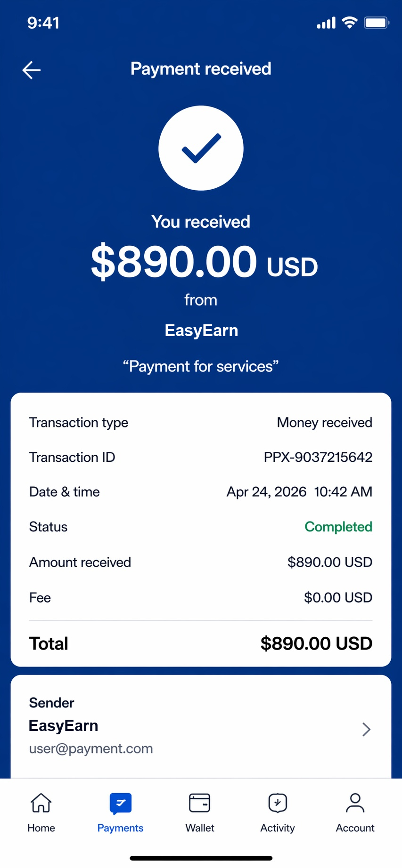Select the user@payment.com email

coord(91,748)
